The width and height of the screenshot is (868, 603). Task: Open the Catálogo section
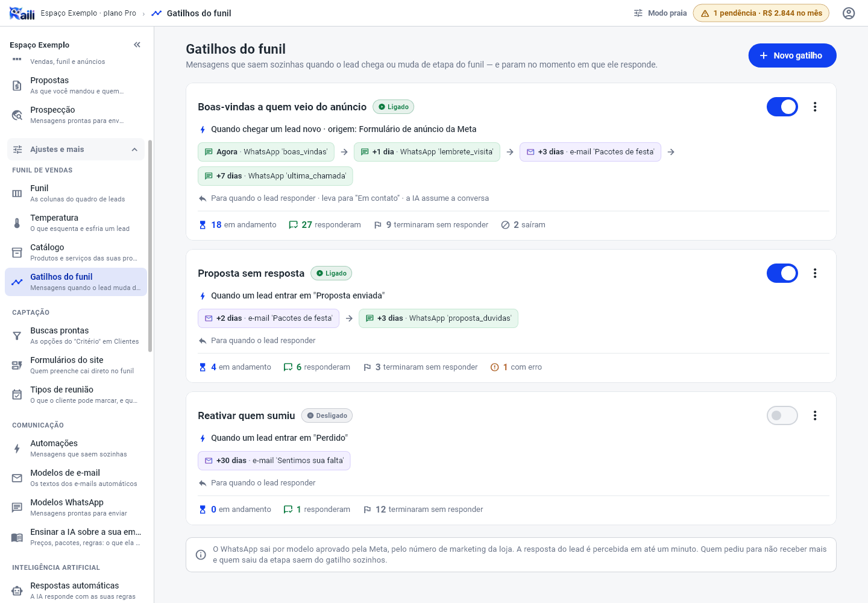click(x=76, y=252)
